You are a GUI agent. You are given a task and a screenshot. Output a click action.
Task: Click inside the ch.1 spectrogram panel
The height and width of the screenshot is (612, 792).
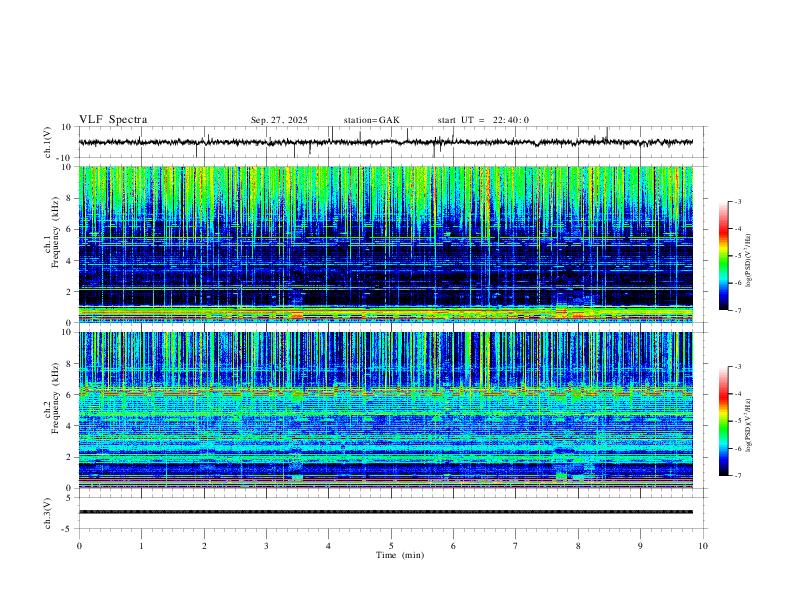point(386,244)
